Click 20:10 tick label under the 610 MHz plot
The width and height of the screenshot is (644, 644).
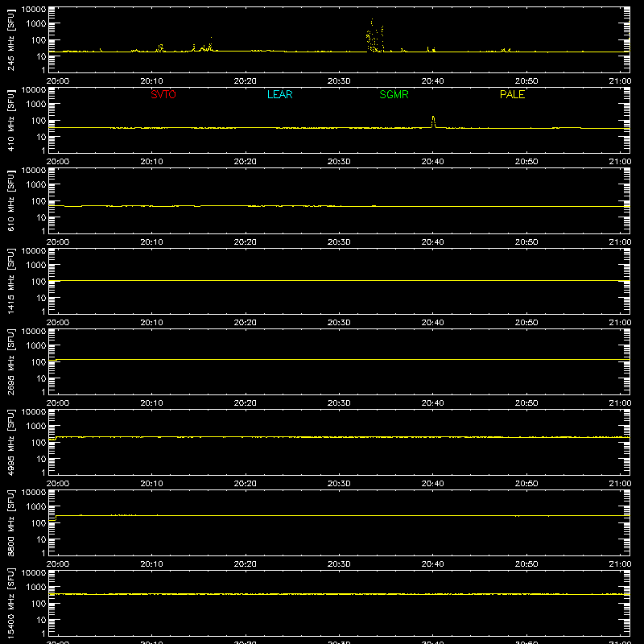151,242
